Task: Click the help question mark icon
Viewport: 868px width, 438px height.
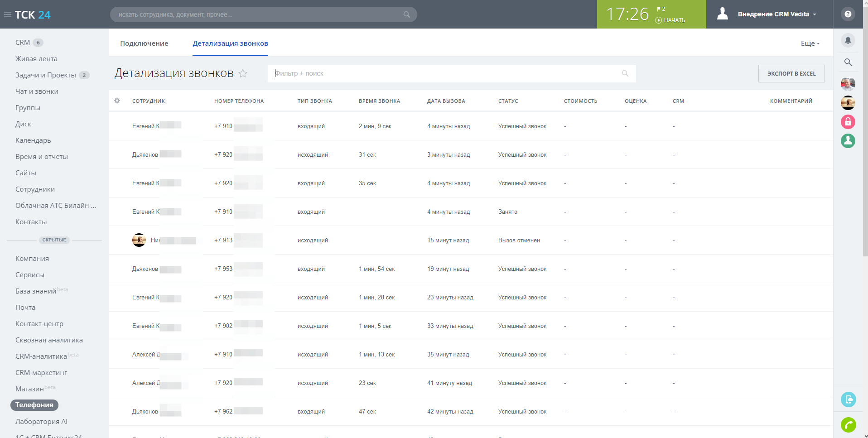Action: [848, 14]
